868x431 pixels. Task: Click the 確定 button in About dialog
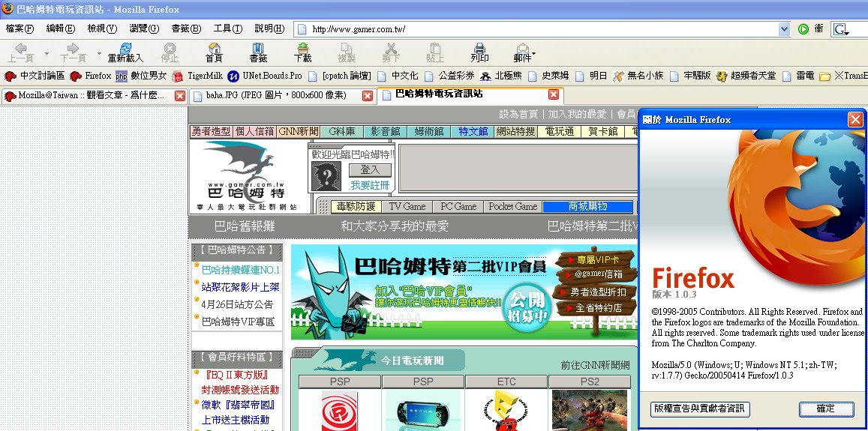click(x=826, y=409)
